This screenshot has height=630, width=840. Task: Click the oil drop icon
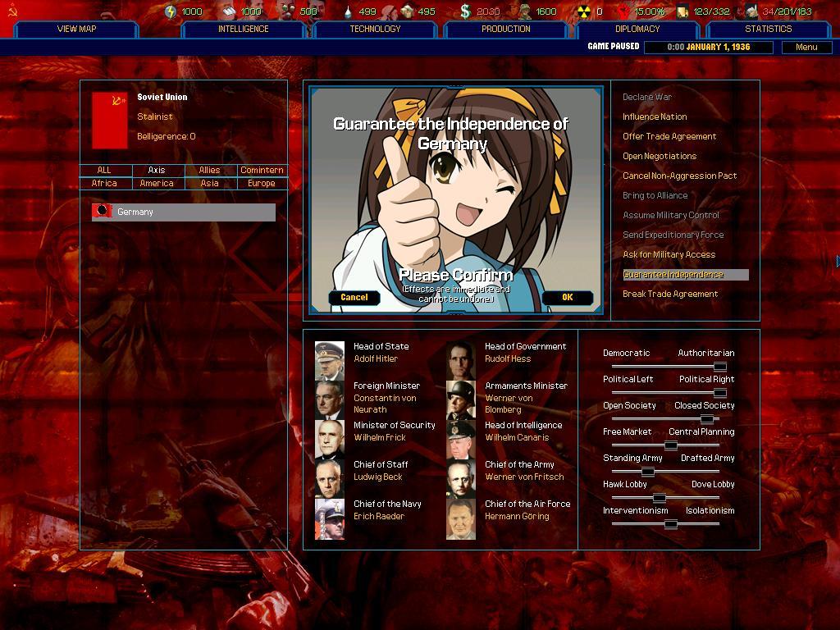pyautogui.click(x=349, y=11)
